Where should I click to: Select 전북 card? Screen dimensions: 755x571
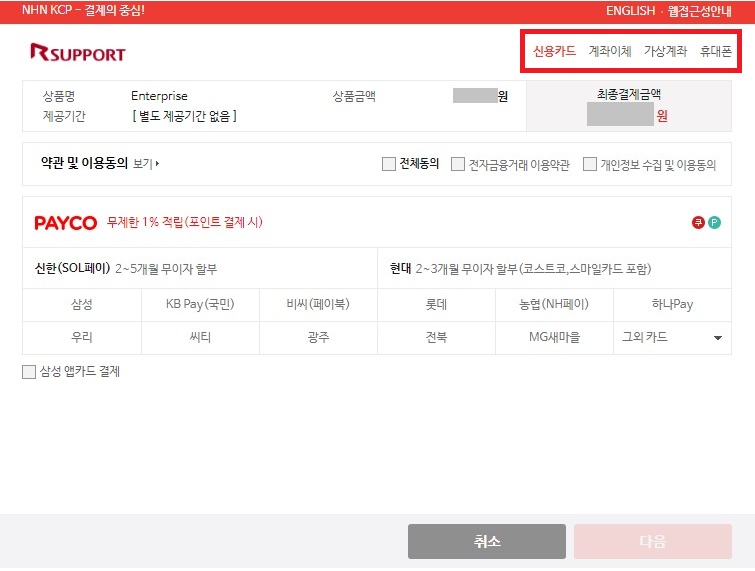[436, 337]
